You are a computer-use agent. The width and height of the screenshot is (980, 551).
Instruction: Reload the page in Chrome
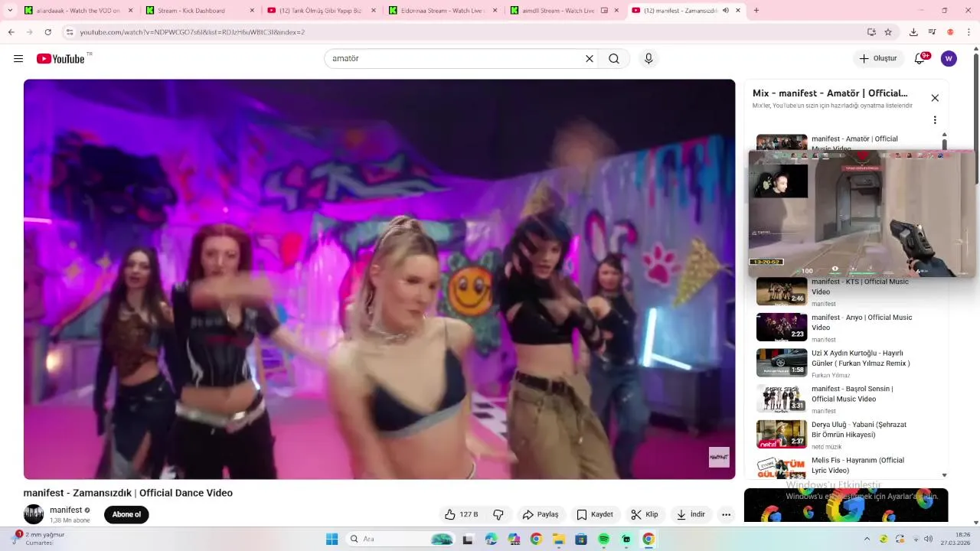click(x=47, y=32)
